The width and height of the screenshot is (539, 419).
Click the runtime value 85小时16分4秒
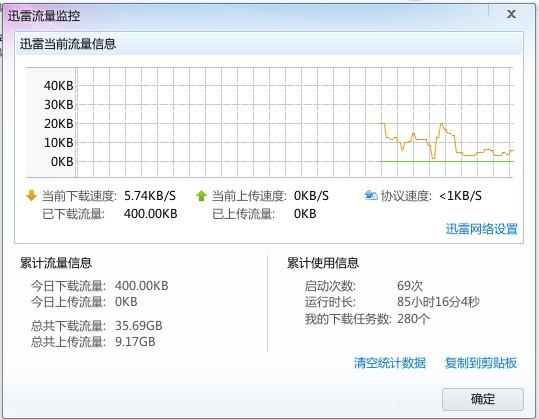[x=438, y=302]
